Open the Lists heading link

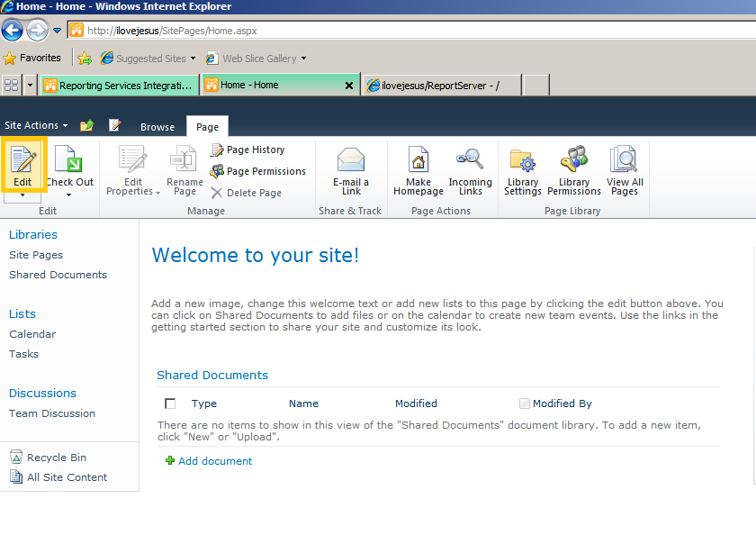pos(22,313)
